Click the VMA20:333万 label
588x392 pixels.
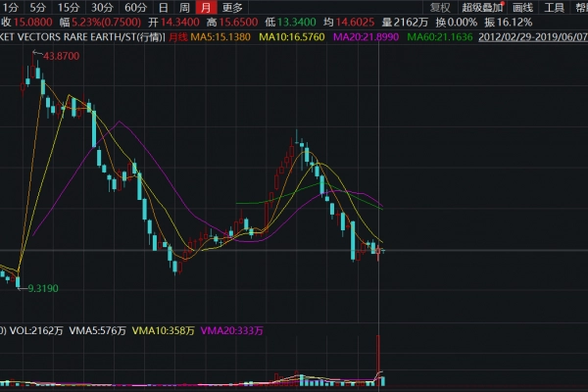click(x=231, y=331)
